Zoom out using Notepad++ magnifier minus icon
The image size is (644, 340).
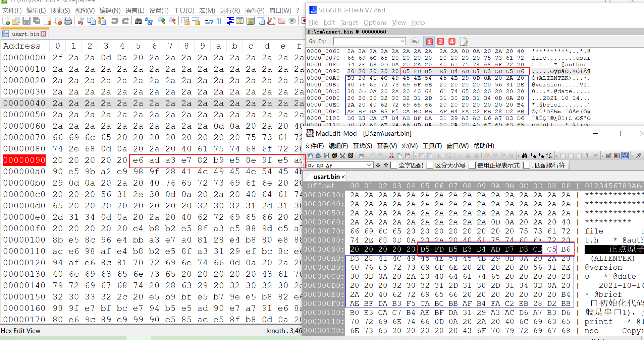point(172,21)
